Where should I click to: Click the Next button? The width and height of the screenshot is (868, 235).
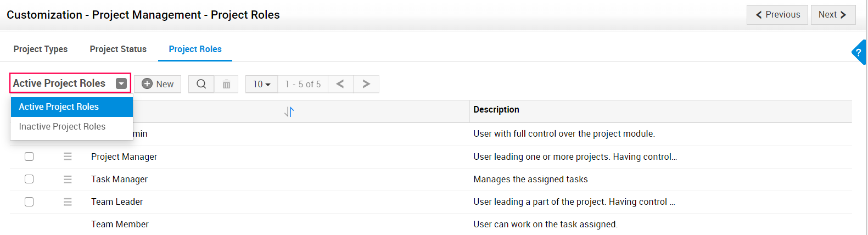click(x=832, y=15)
